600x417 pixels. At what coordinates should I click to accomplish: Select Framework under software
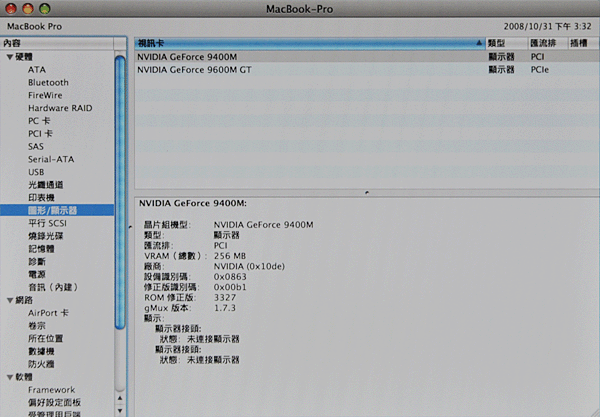click(51, 390)
